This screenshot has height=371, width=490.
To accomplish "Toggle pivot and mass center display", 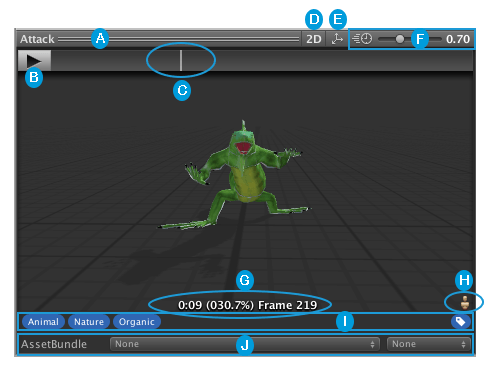I will pyautogui.click(x=337, y=39).
